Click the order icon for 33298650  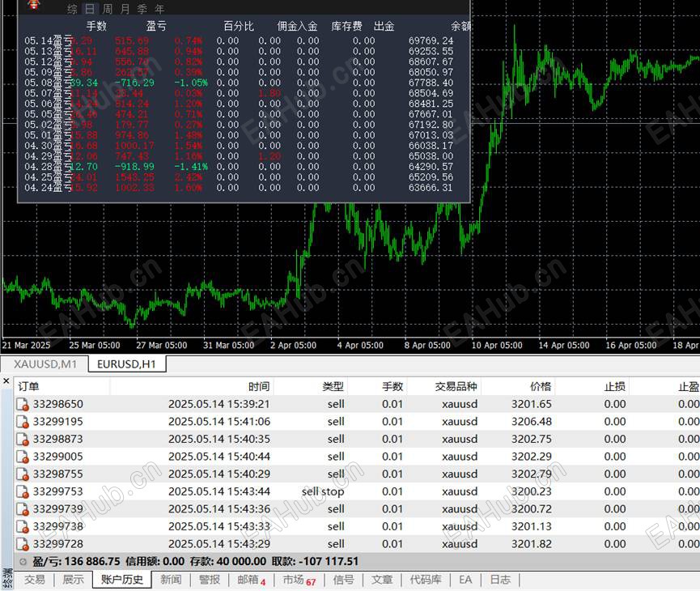click(x=23, y=404)
